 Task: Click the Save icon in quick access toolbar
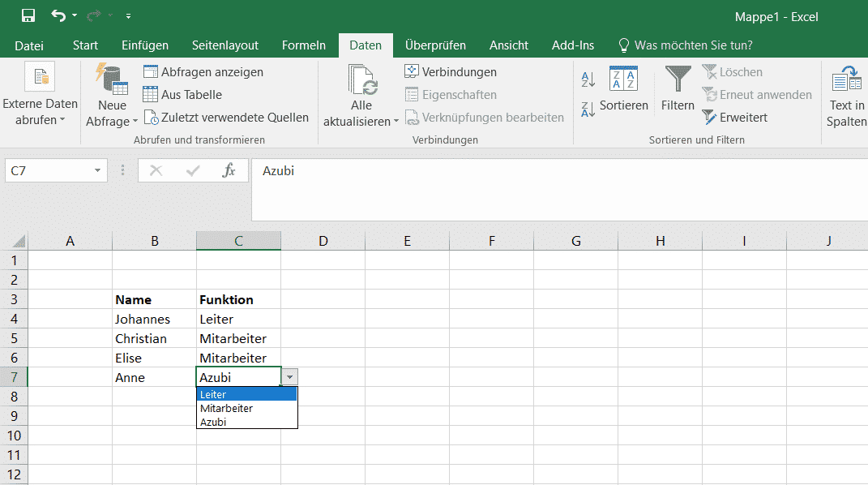pos(28,15)
